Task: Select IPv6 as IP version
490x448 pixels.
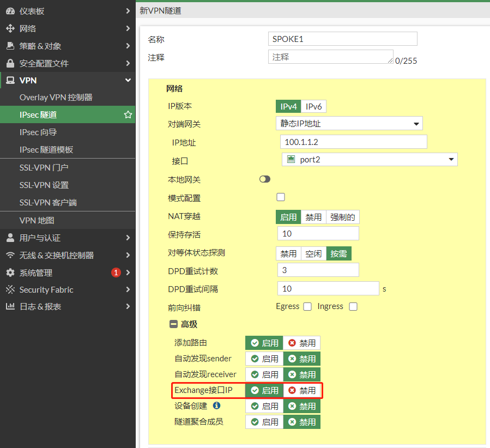Action: (x=313, y=107)
